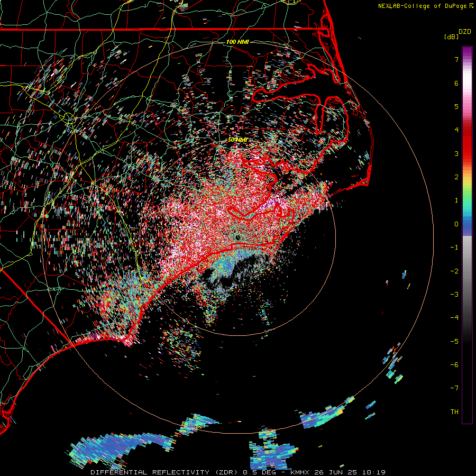The height and width of the screenshot is (476, 476).
Task: Click the 7 value on color scale
Action: pos(456,59)
